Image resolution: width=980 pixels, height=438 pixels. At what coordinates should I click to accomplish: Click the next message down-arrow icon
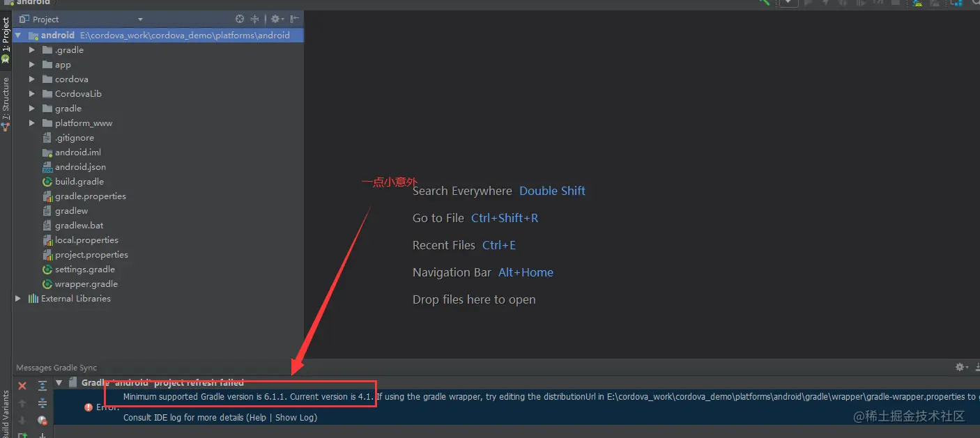22,421
